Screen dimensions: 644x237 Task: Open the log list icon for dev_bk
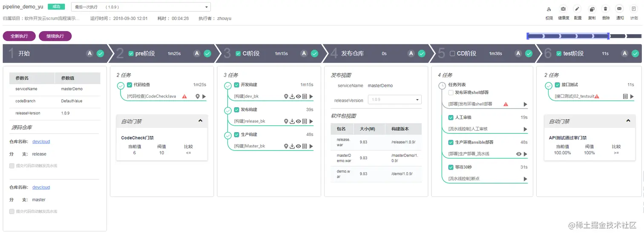[305, 97]
